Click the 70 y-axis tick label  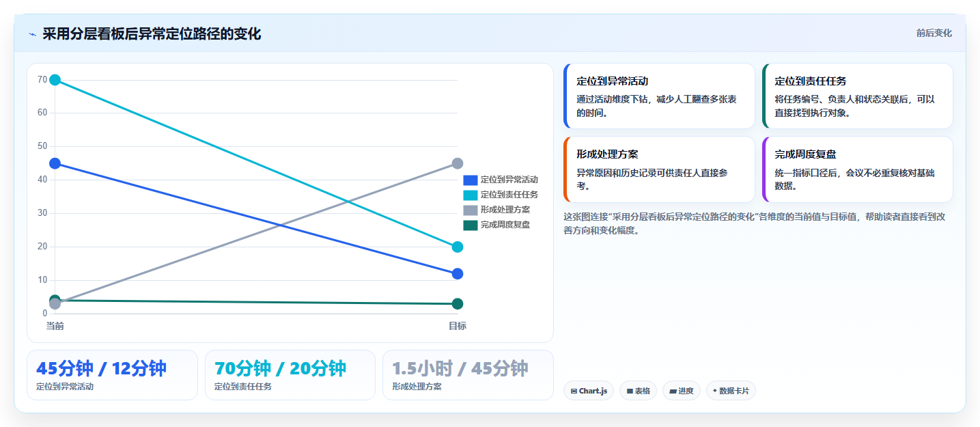tap(42, 80)
